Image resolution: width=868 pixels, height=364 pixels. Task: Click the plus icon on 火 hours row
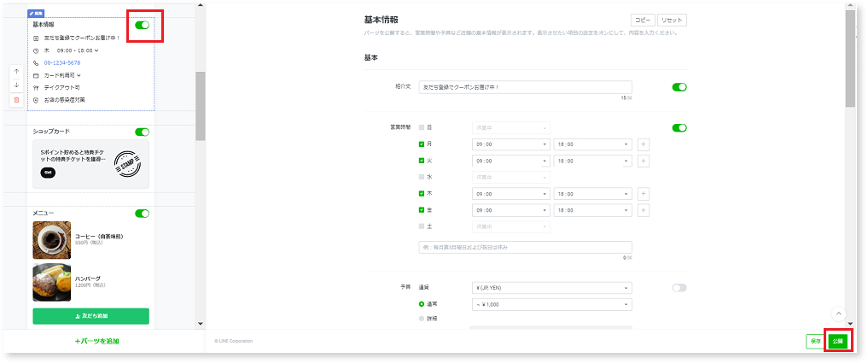coord(643,161)
